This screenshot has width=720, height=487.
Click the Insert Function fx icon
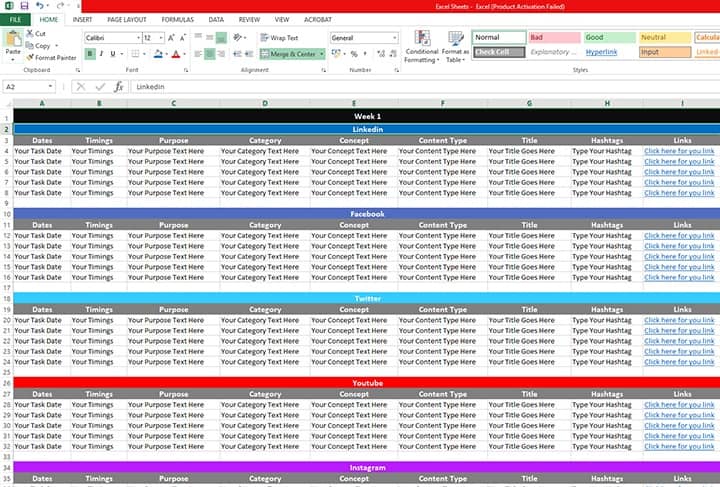pyautogui.click(x=118, y=87)
